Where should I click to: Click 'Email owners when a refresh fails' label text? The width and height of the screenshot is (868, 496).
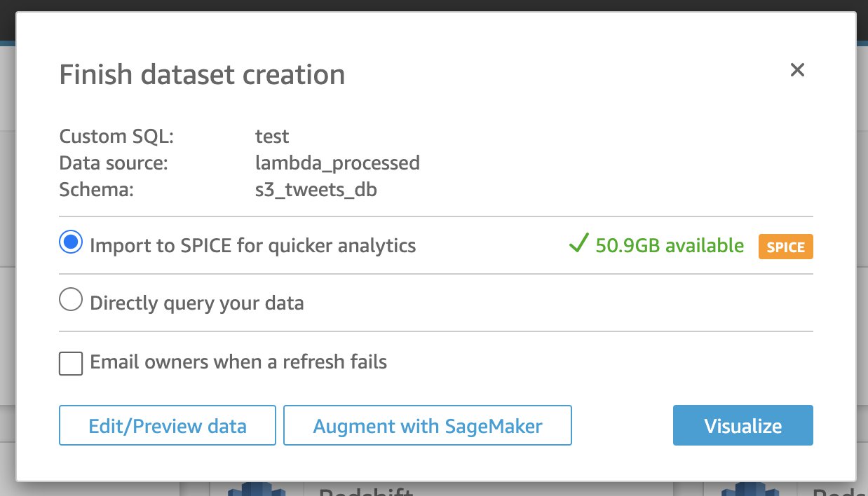[x=238, y=362]
